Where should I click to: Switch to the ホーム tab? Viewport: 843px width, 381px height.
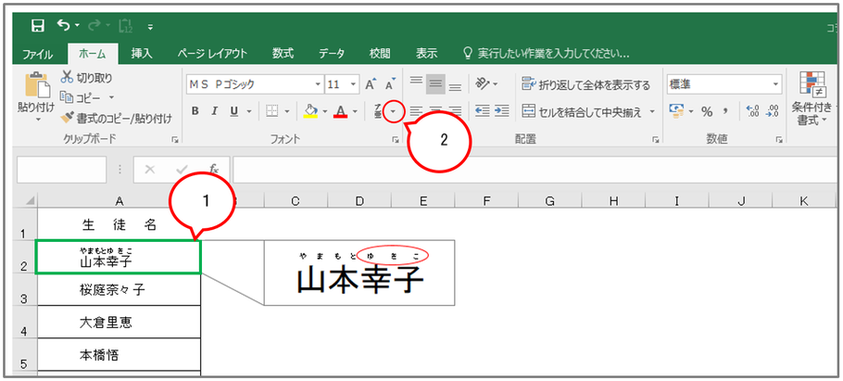point(92,54)
